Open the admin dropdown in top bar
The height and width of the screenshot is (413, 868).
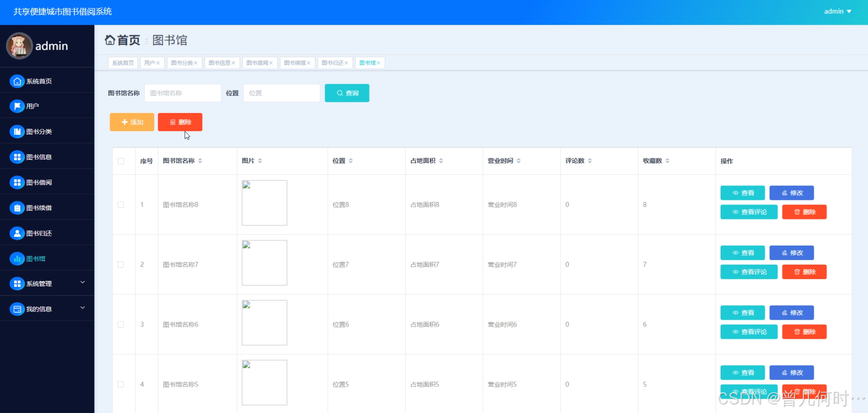pyautogui.click(x=838, y=11)
